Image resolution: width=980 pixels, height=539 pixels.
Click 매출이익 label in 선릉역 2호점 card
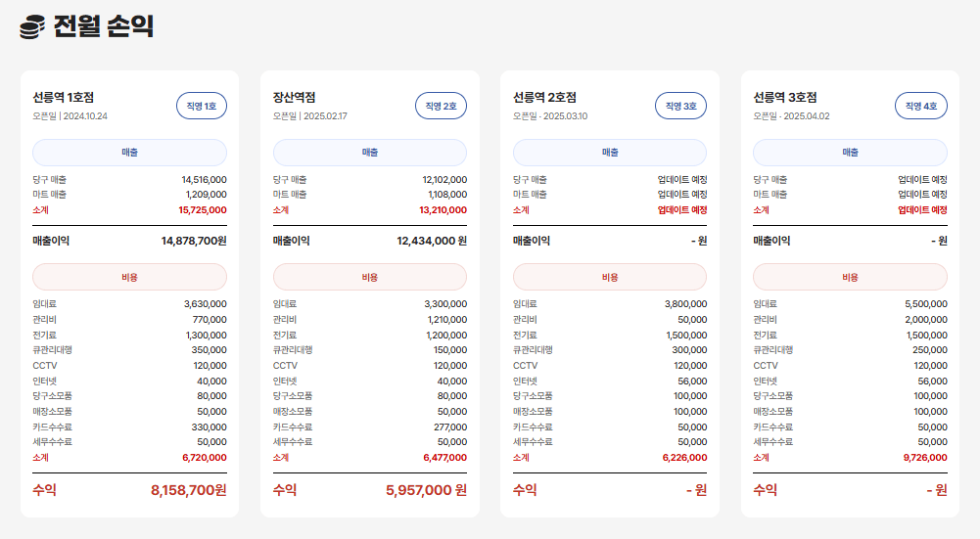coord(532,241)
